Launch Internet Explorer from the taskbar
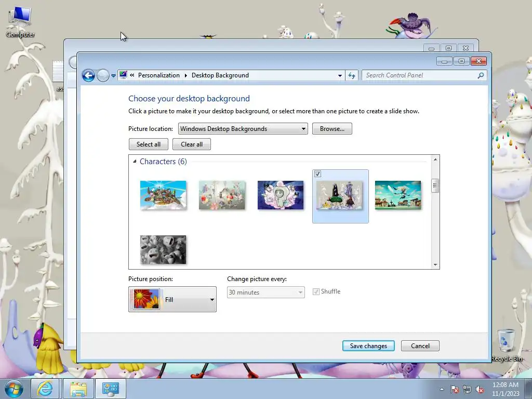Viewport: 532px width, 399px height. 45,389
